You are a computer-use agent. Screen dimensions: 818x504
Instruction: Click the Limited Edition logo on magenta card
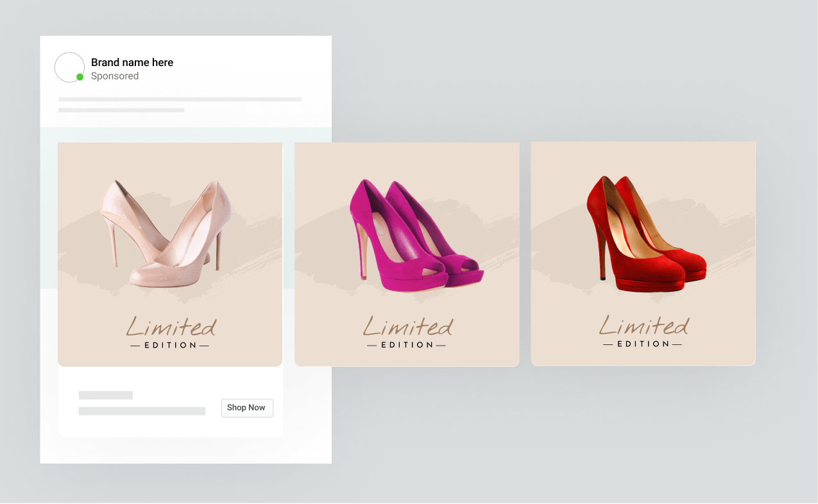tap(406, 331)
